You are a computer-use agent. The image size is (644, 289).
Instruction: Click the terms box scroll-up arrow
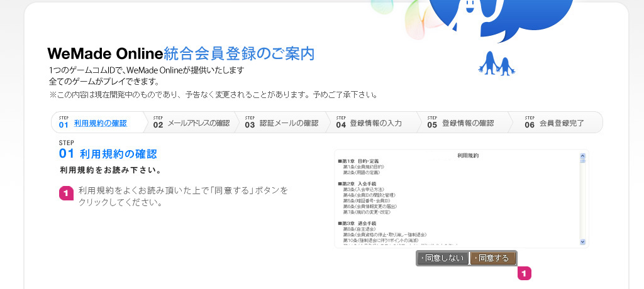point(582,156)
